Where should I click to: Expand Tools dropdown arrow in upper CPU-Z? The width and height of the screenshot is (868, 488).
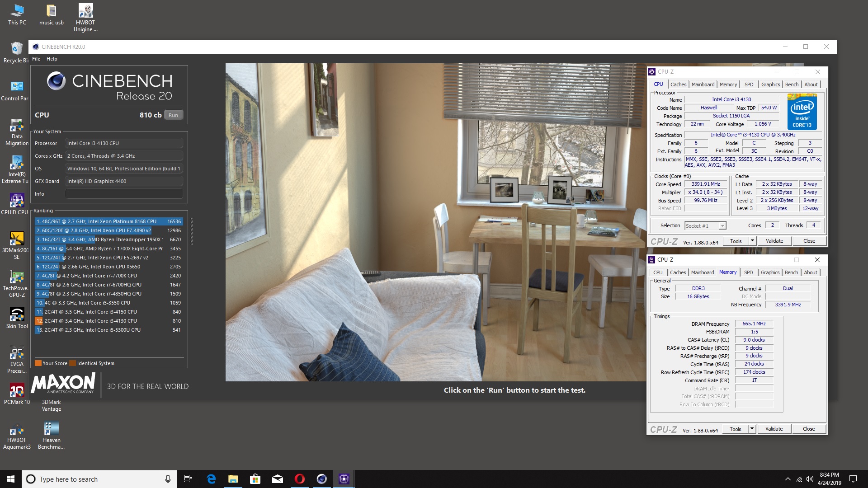(753, 241)
